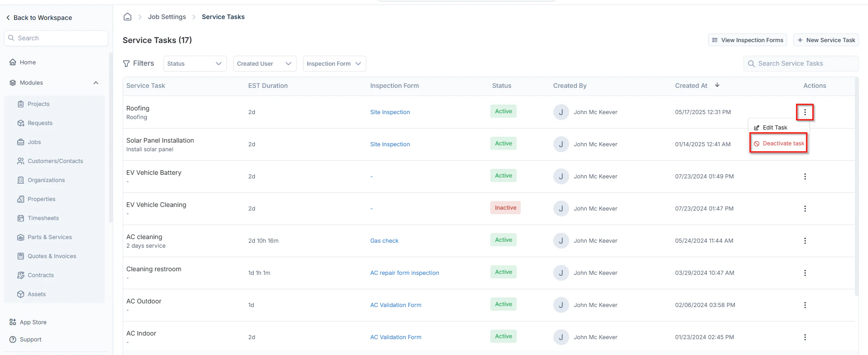Open actions menu for AC Indoor row
This screenshot has height=355, width=868.
[805, 337]
